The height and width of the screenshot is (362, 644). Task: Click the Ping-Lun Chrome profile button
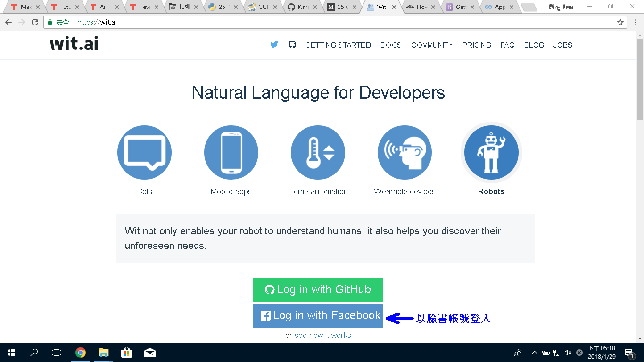pyautogui.click(x=561, y=7)
